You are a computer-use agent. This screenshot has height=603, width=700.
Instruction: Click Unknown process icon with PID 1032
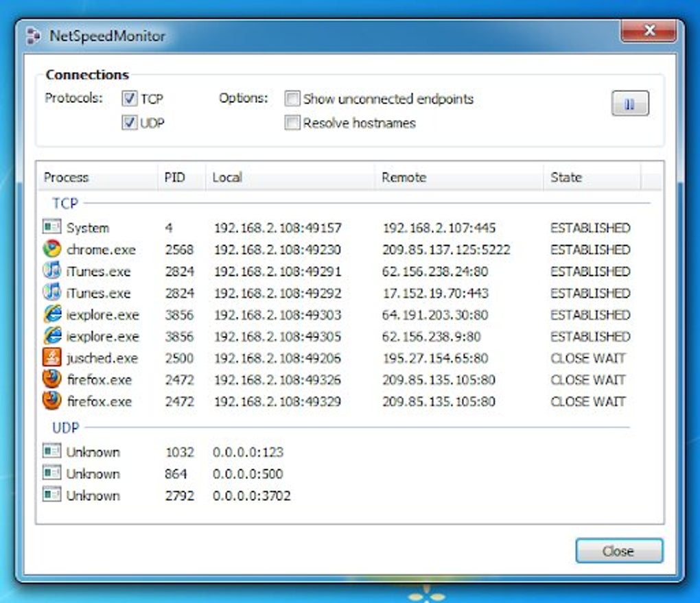tap(51, 451)
